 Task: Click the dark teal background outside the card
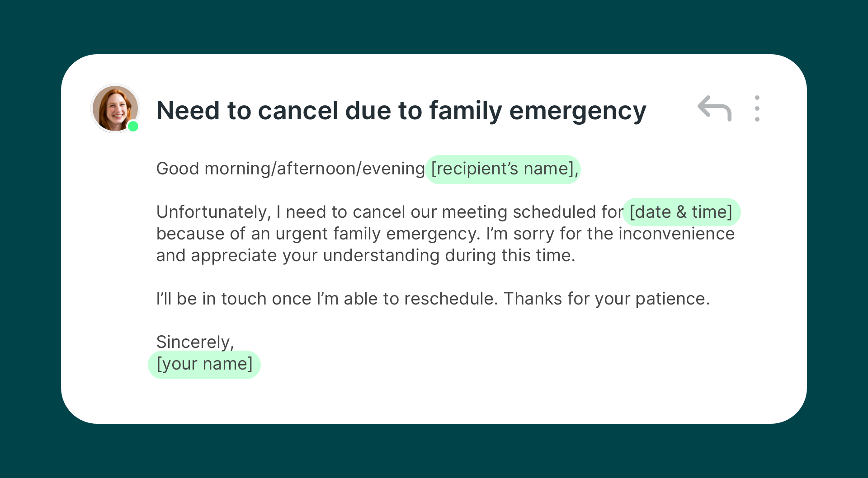[434, 452]
